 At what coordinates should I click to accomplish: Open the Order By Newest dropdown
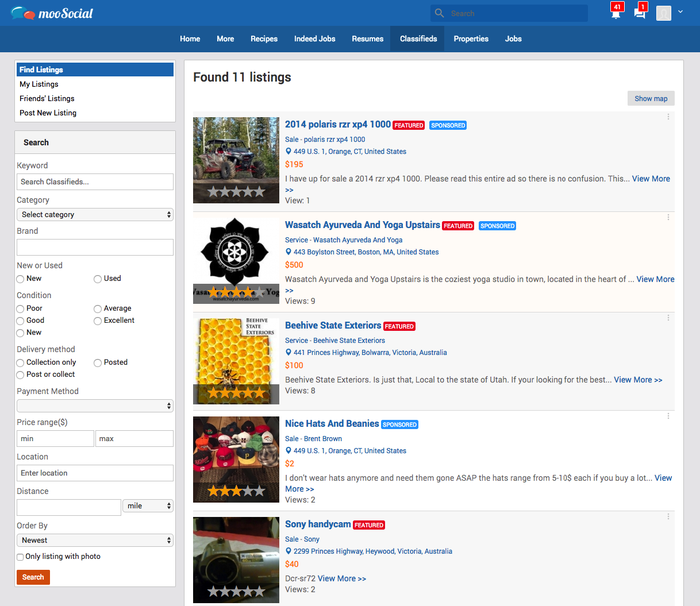click(x=95, y=541)
